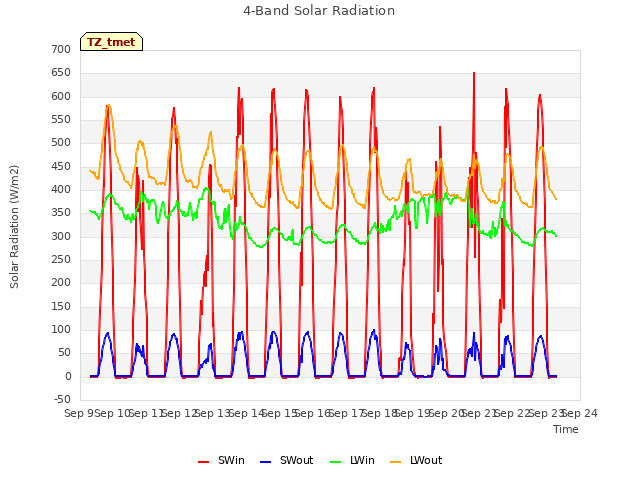Click the 50 y-axis tick label
The width and height of the screenshot is (640, 480).
click(64, 353)
